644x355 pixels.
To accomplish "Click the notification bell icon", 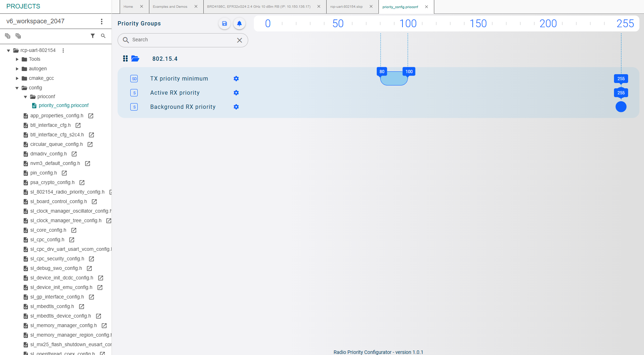I will tap(239, 24).
